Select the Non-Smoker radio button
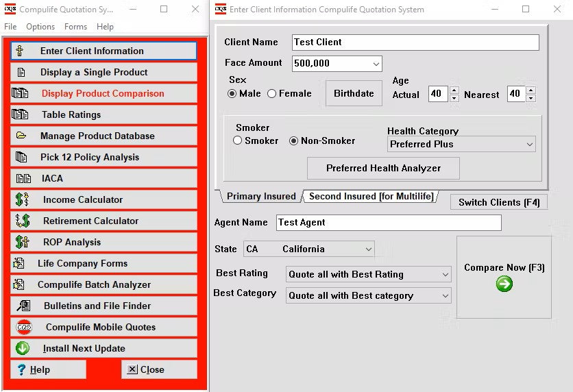The image size is (573, 392). point(294,141)
